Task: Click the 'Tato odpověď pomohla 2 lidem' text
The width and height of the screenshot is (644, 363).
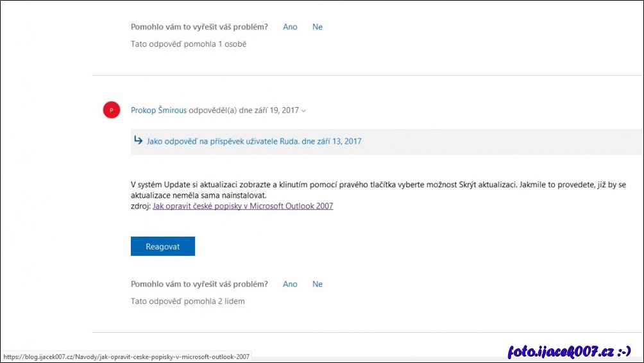Action: click(187, 301)
